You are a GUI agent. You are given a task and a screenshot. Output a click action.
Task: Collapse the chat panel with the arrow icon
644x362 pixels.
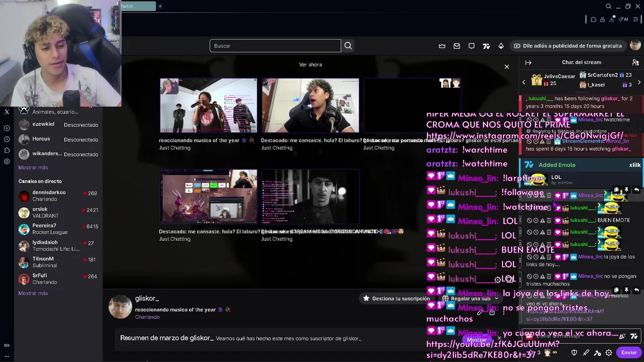coord(528,62)
